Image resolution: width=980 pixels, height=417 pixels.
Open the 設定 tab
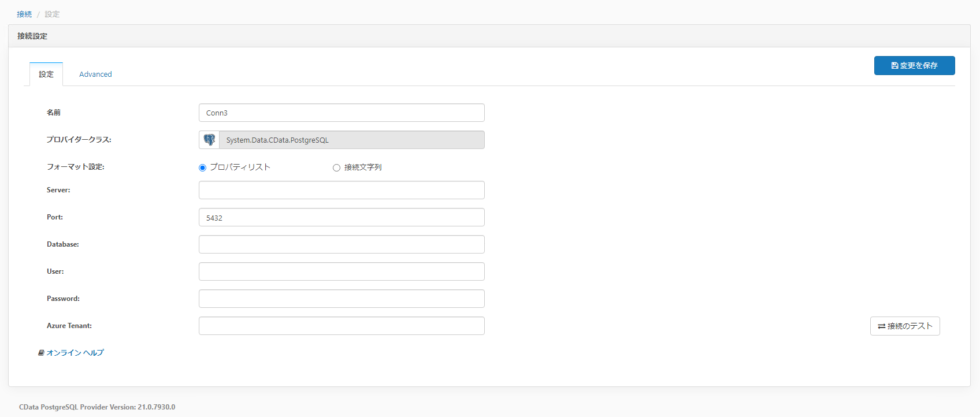pos(46,75)
